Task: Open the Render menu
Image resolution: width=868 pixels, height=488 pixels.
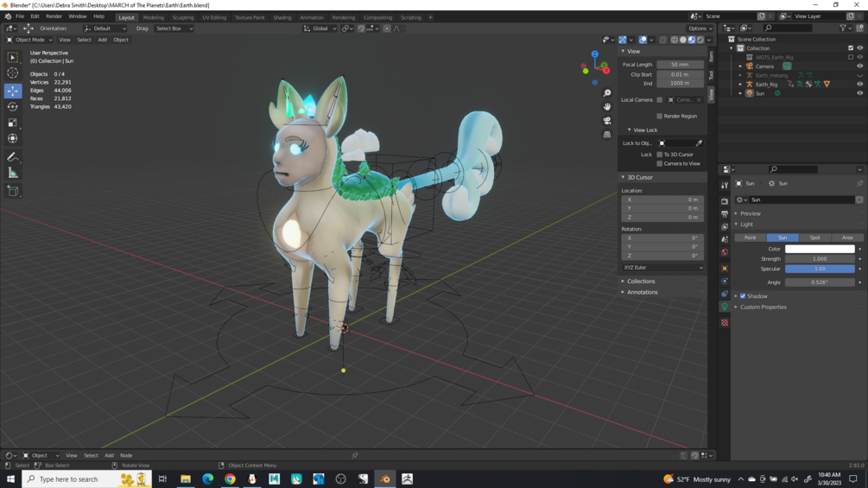Action: point(54,16)
